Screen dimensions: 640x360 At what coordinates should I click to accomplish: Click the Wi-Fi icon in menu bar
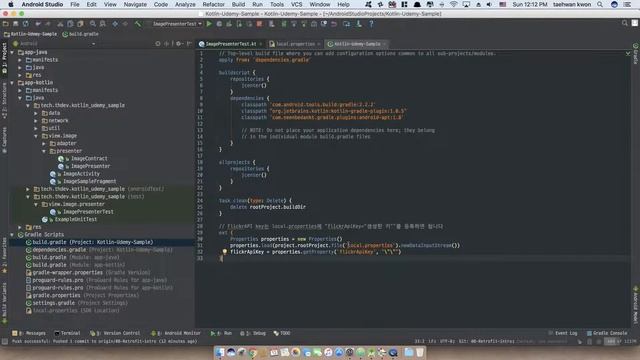[x=453, y=4]
